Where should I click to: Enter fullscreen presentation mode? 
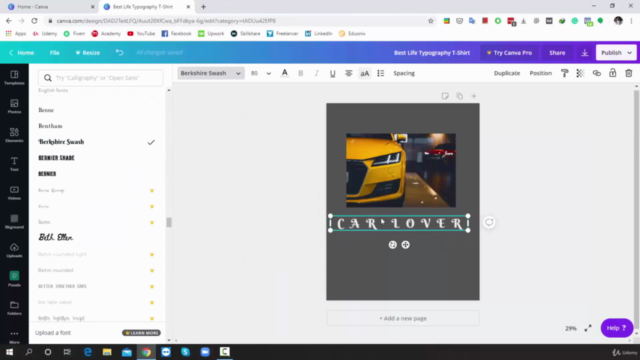coord(588,328)
